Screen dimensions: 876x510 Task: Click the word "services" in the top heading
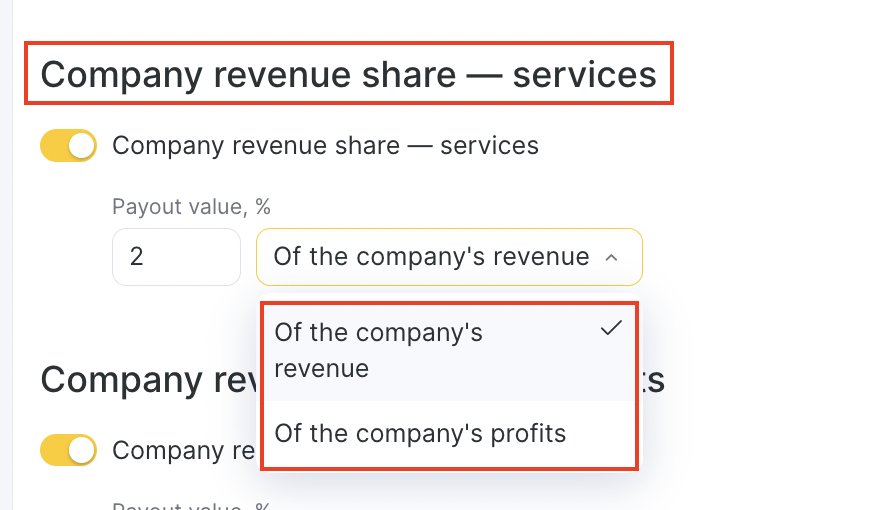(584, 74)
